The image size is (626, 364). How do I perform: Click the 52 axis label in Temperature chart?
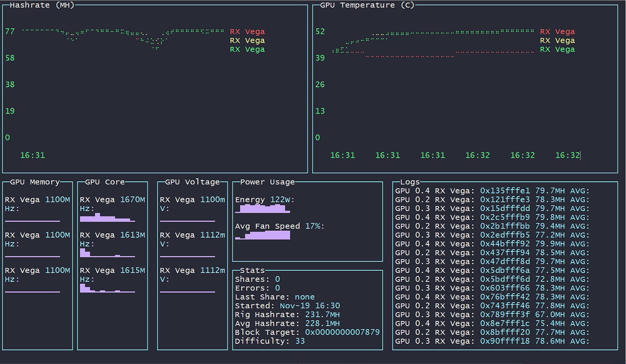click(x=320, y=31)
